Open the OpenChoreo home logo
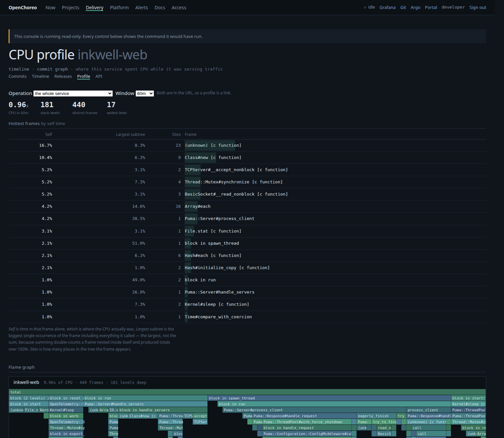This screenshot has height=438, width=504. coord(23,8)
